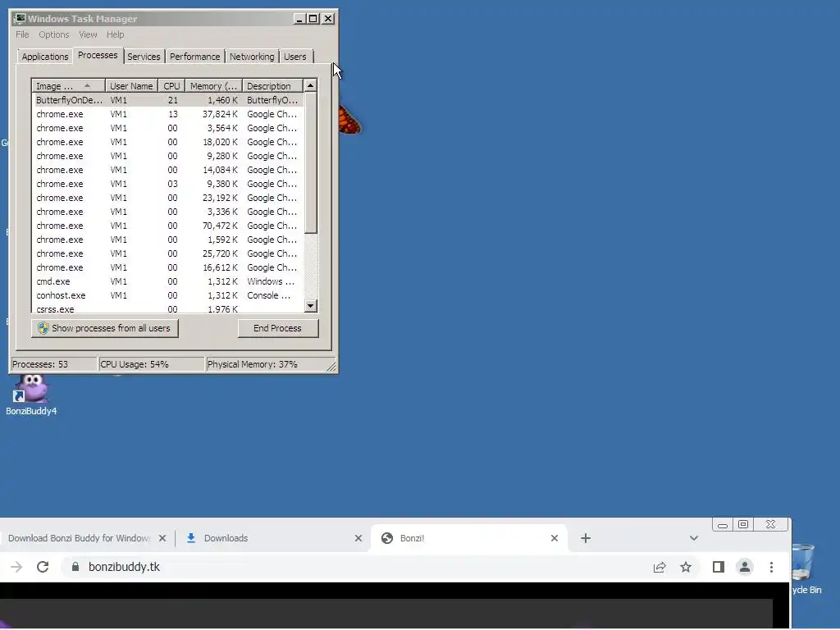Switch to the Services tab

[144, 57]
